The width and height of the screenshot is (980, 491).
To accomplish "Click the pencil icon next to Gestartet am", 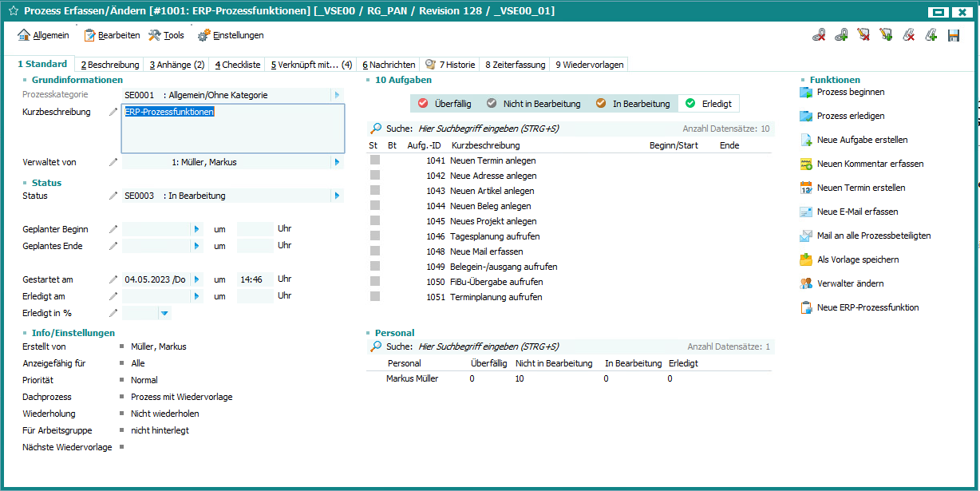I will [x=113, y=280].
